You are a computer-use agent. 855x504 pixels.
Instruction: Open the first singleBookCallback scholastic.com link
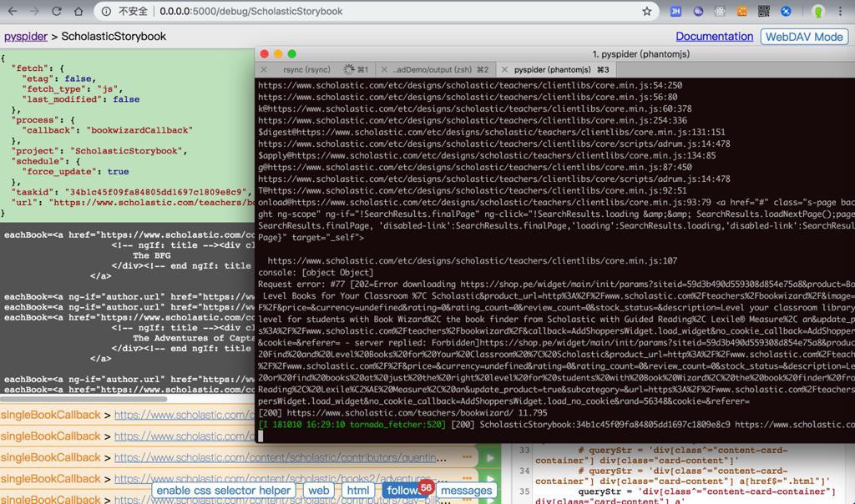(185, 416)
